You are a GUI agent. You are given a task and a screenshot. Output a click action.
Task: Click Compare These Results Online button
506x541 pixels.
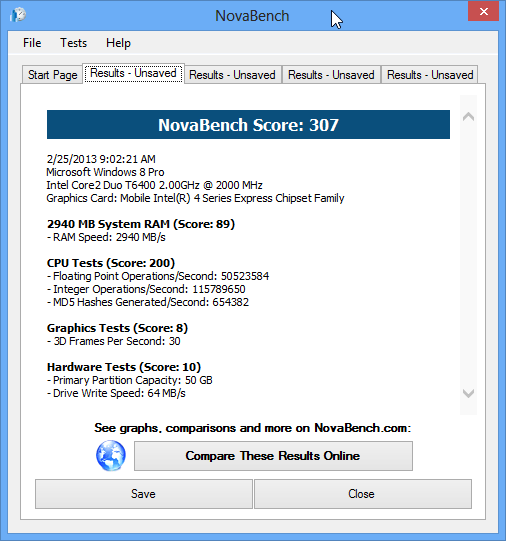[x=273, y=456]
